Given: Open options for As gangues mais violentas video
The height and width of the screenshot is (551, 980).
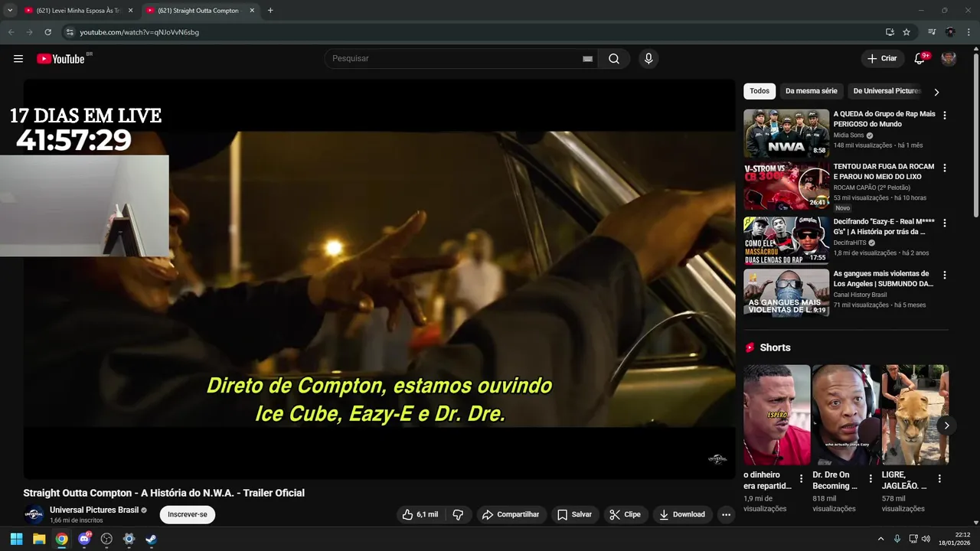Looking at the screenshot, I should [x=944, y=275].
